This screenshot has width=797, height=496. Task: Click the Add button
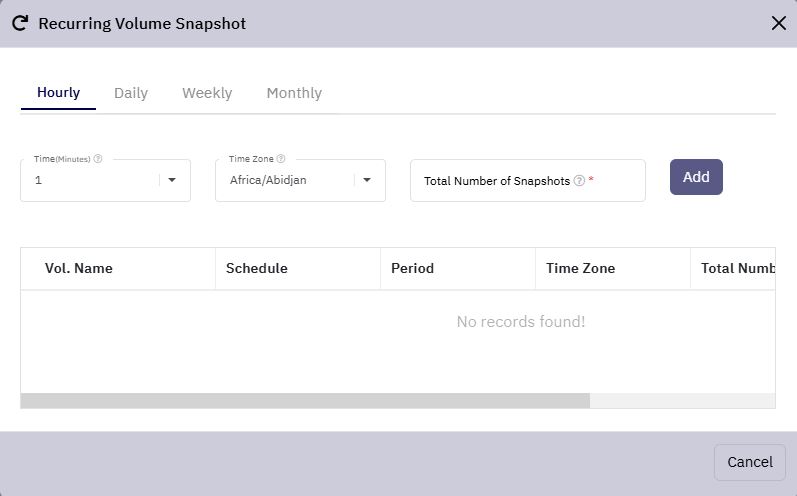(x=696, y=177)
